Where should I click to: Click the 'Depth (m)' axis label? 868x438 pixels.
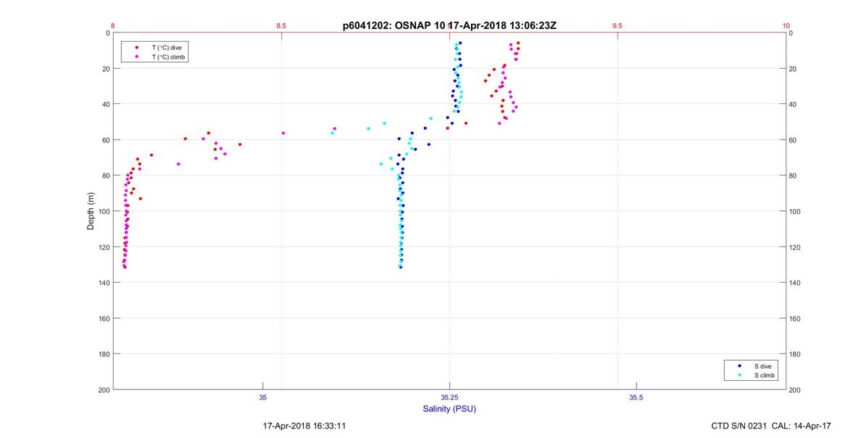(x=91, y=211)
